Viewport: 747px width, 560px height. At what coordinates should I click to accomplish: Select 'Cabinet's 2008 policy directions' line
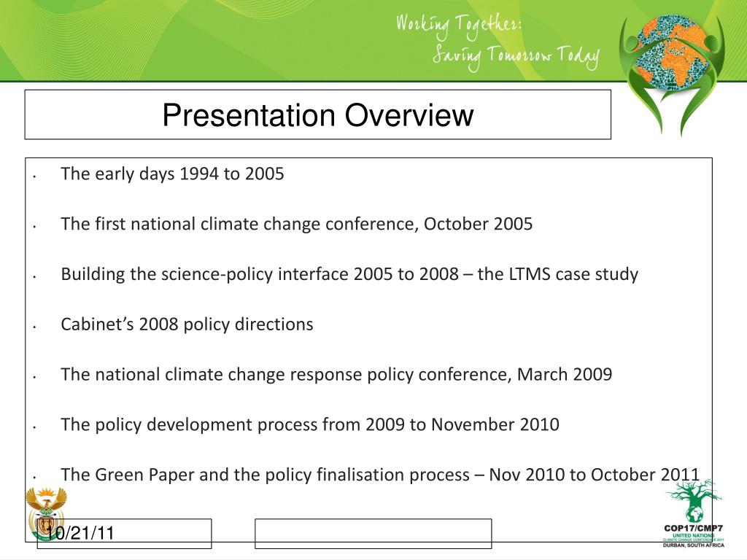[187, 324]
